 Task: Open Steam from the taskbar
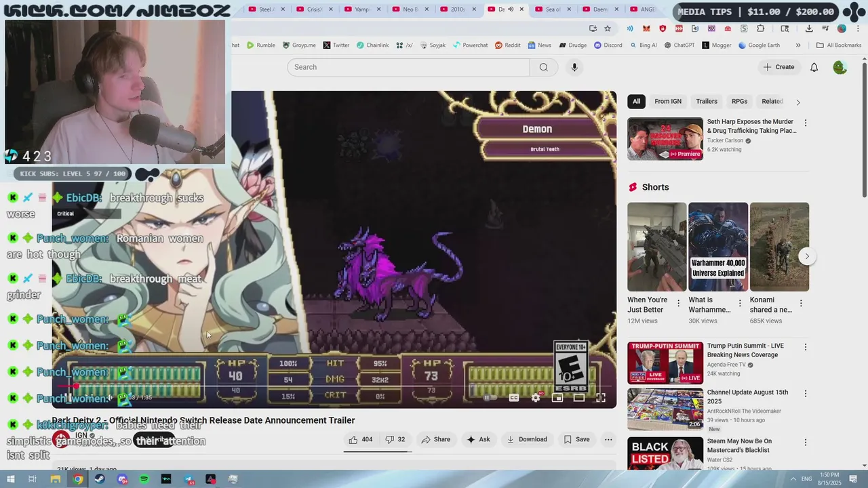point(100,479)
